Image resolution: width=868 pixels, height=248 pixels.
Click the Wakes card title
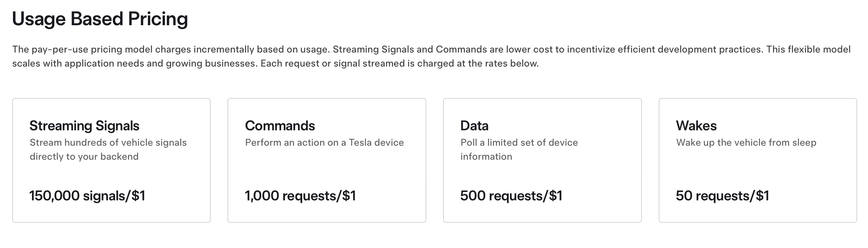coord(696,126)
